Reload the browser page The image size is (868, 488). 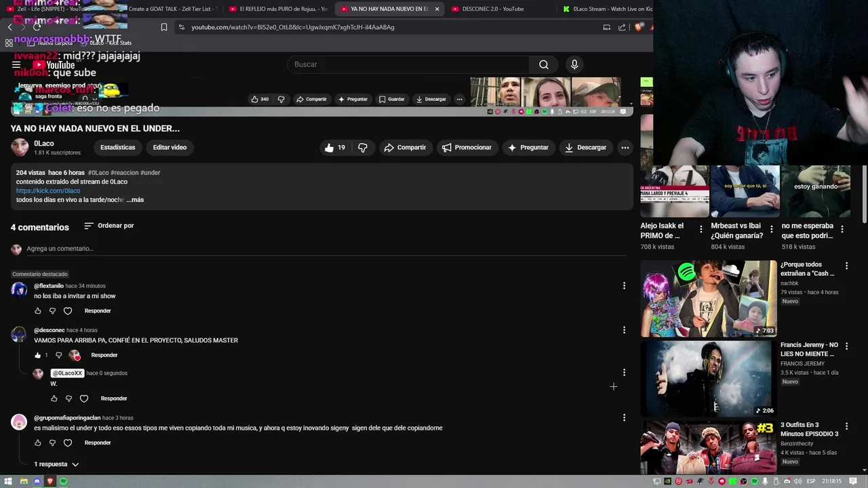tap(37, 27)
